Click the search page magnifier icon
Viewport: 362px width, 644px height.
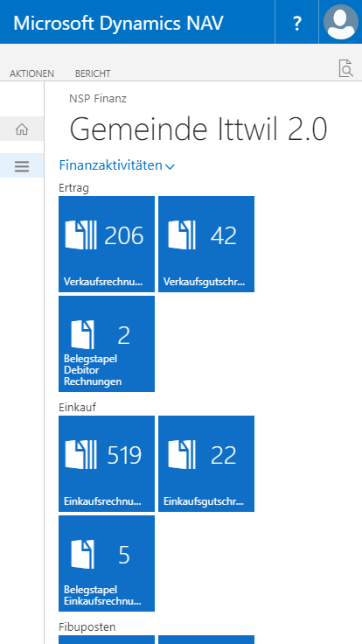(345, 67)
